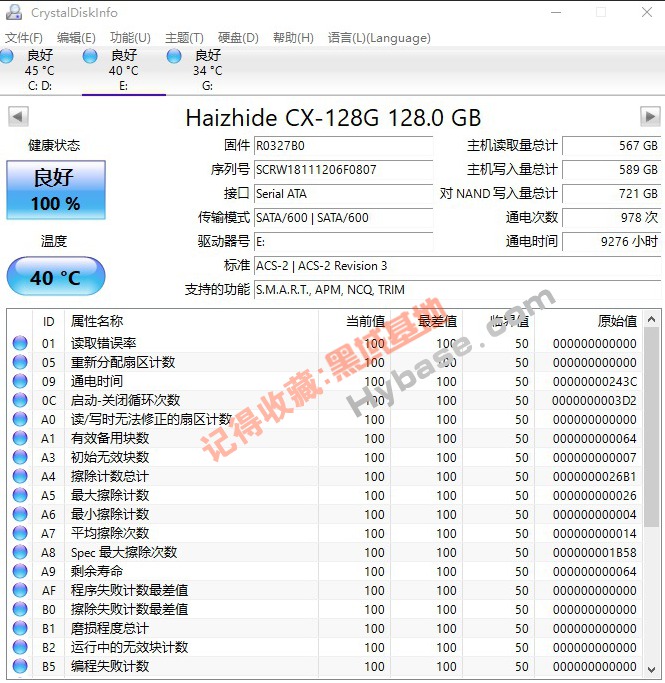Open the 帮助(H) menu
This screenshot has height=683, width=665.
coord(293,38)
